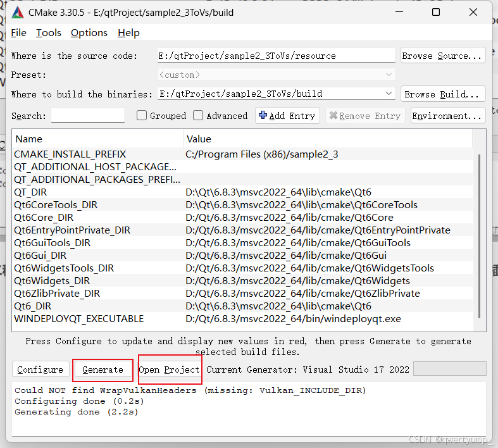Click the C:/Program Files (x86)/sample2_3 value
The image size is (498, 448).
[262, 154]
